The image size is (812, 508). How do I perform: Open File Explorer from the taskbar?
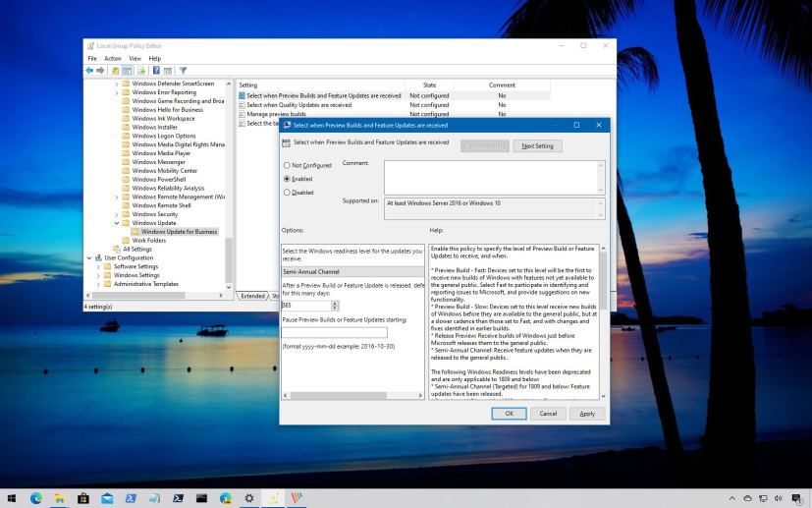tap(60, 499)
